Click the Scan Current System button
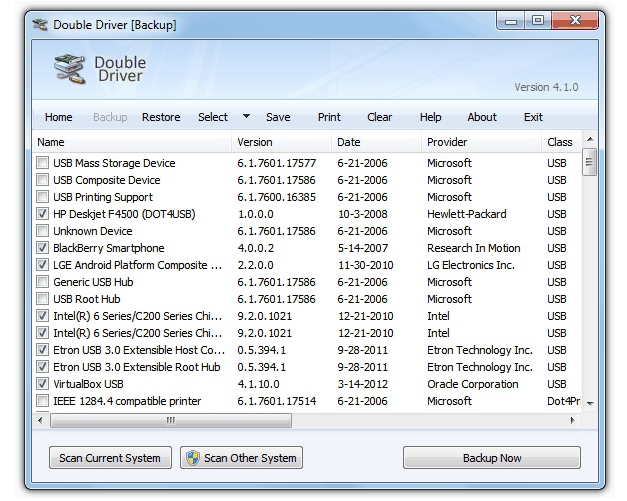The height and width of the screenshot is (501, 627). tap(110, 458)
